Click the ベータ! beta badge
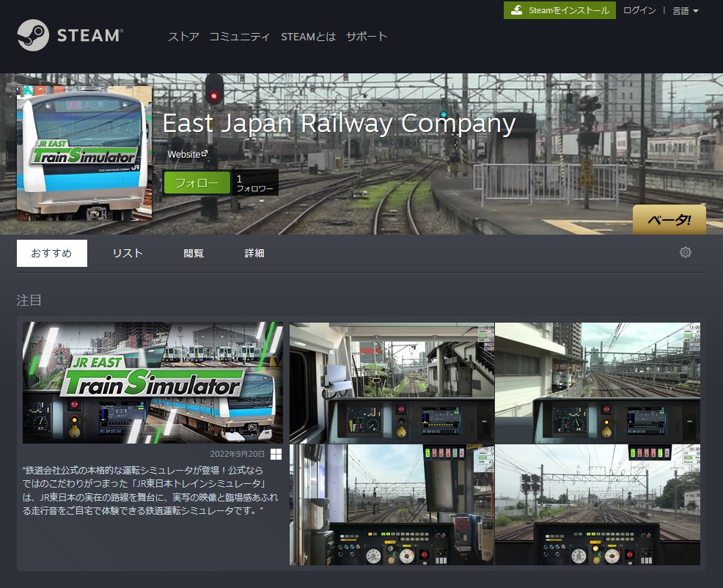 coord(669,219)
